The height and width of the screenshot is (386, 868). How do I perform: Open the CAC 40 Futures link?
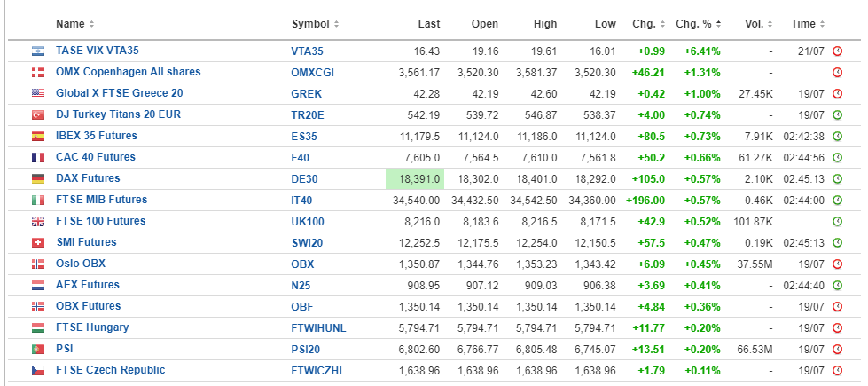pos(95,157)
